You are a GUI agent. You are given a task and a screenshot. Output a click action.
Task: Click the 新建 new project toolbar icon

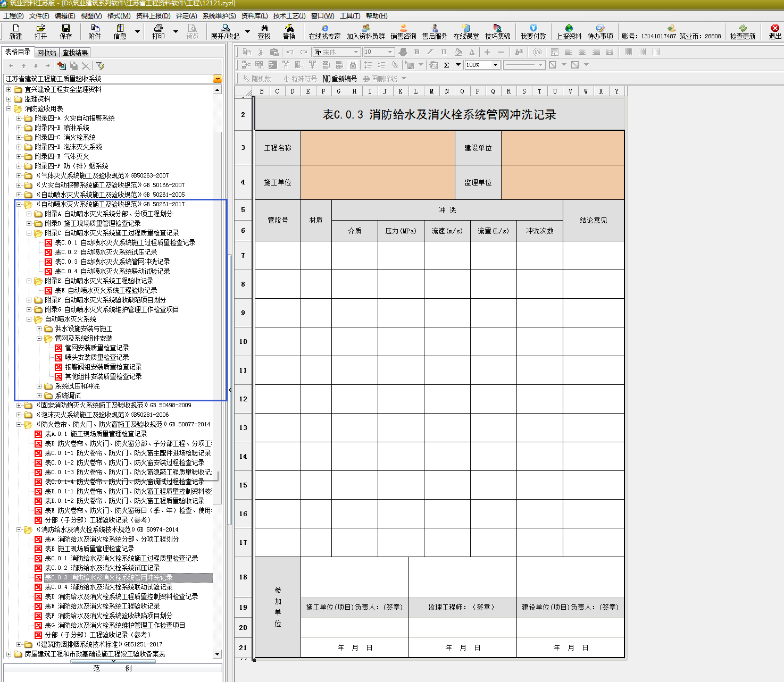point(15,32)
